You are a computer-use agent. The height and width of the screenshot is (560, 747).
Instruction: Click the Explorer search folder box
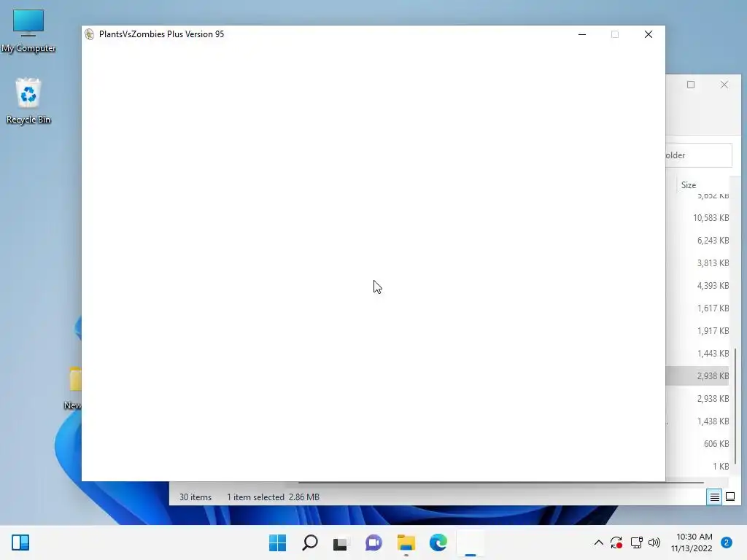tap(698, 155)
